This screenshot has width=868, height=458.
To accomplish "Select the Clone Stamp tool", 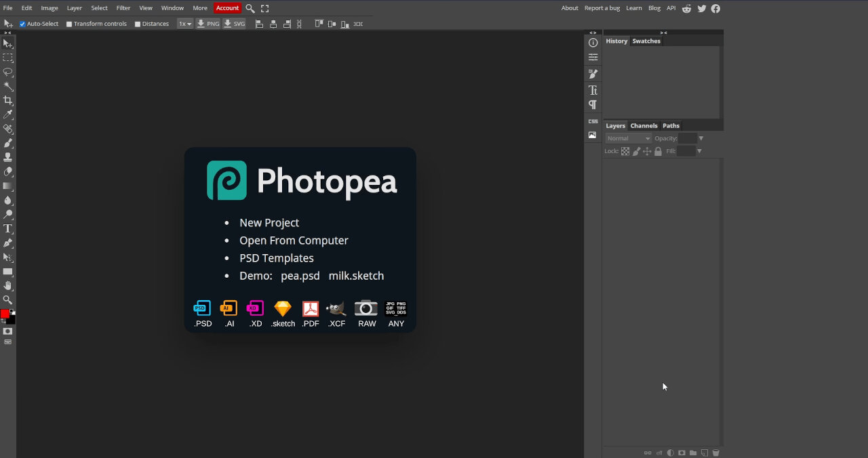I will click(8, 157).
